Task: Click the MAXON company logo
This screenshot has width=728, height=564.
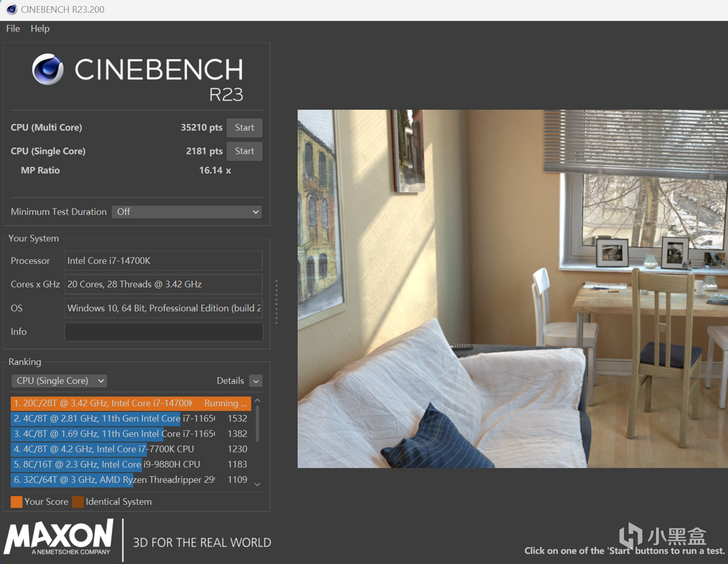Action: [x=59, y=537]
